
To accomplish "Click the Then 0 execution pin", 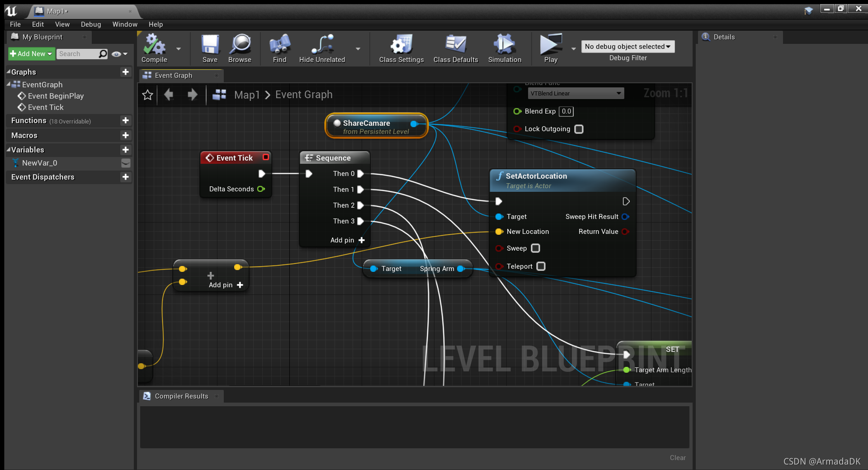I will click(361, 174).
